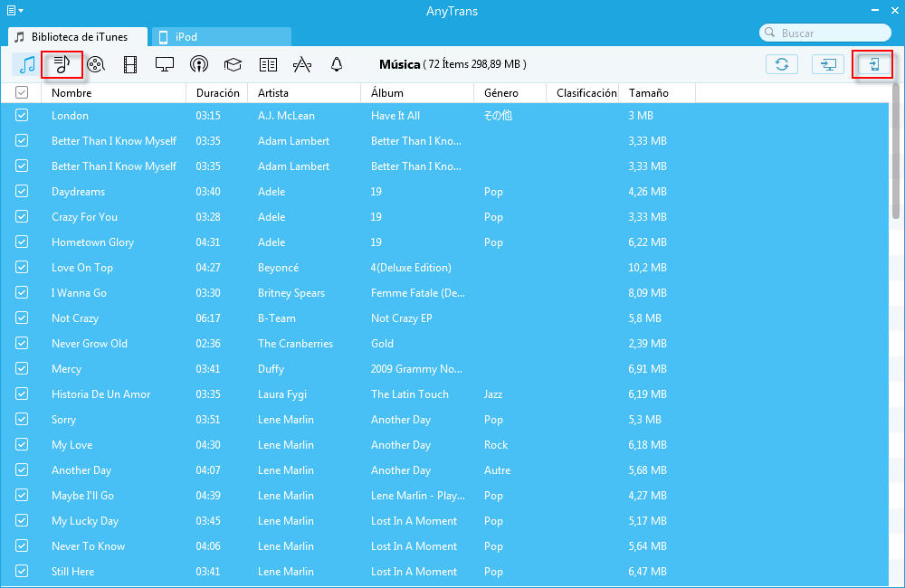Click the genre "Autre"
The image size is (905, 588).
tap(497, 470)
